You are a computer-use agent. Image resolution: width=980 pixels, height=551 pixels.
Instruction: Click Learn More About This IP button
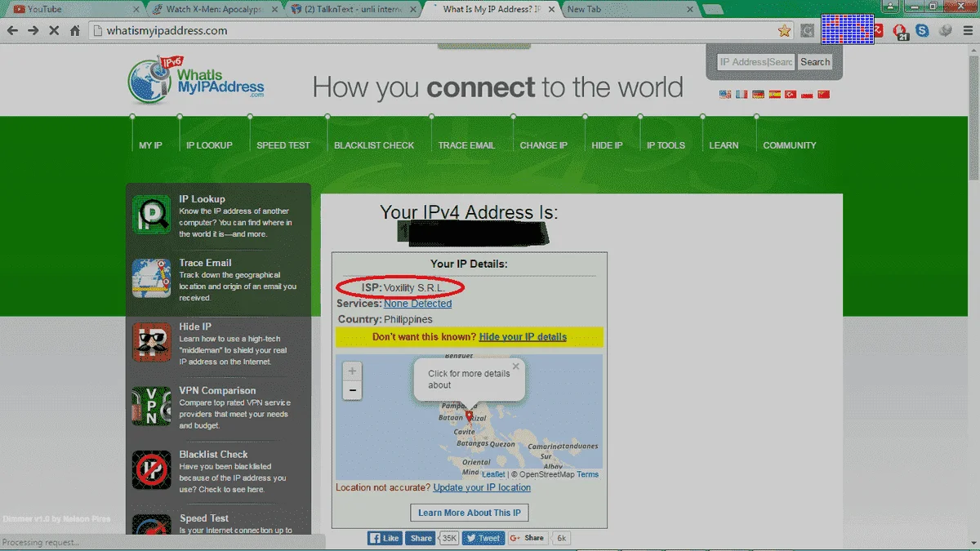tap(470, 513)
